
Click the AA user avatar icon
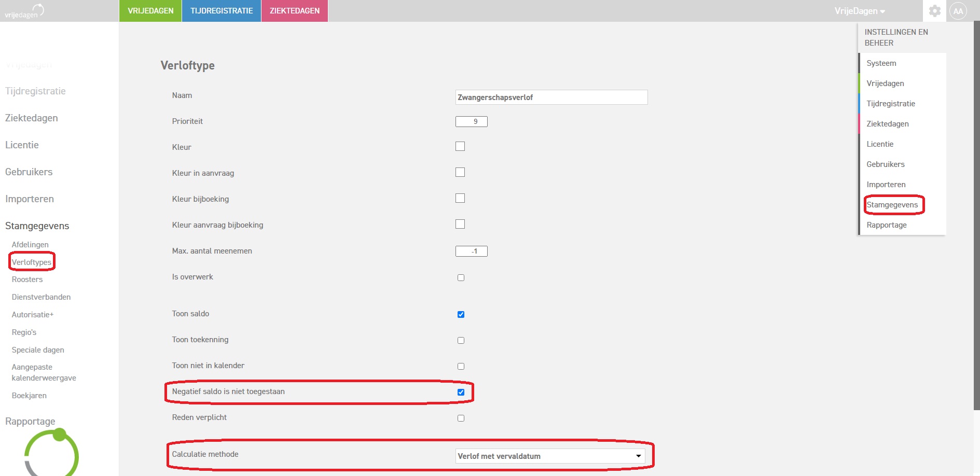pos(958,11)
